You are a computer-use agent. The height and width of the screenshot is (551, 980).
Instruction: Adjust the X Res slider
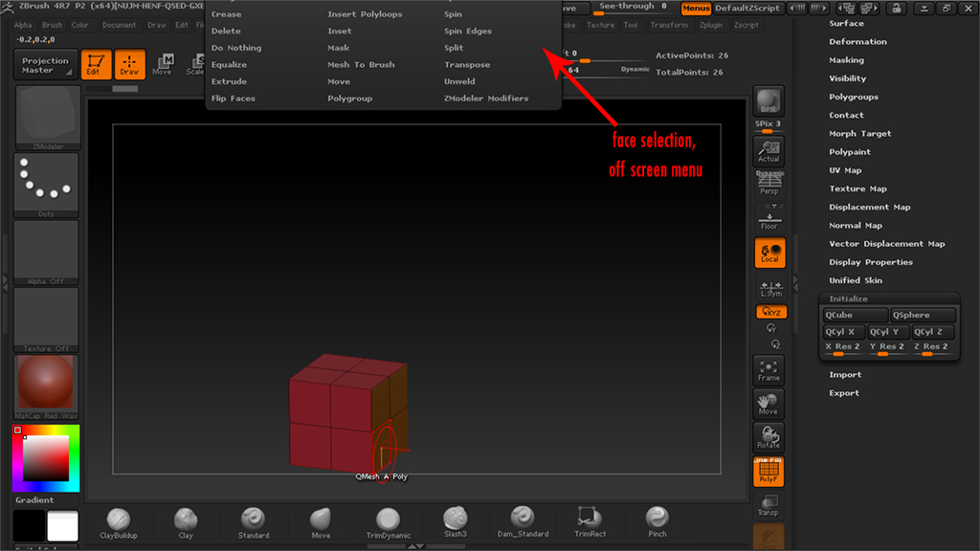[x=844, y=348]
